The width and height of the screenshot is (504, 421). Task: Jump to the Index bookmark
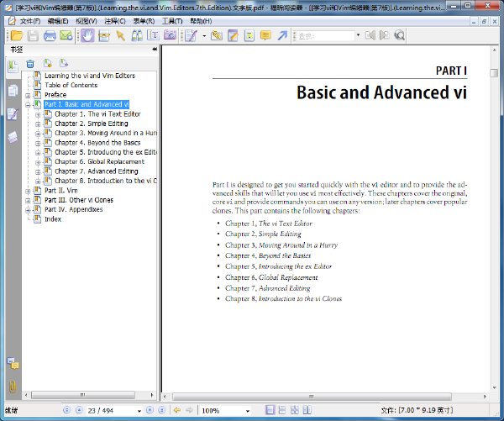53,219
